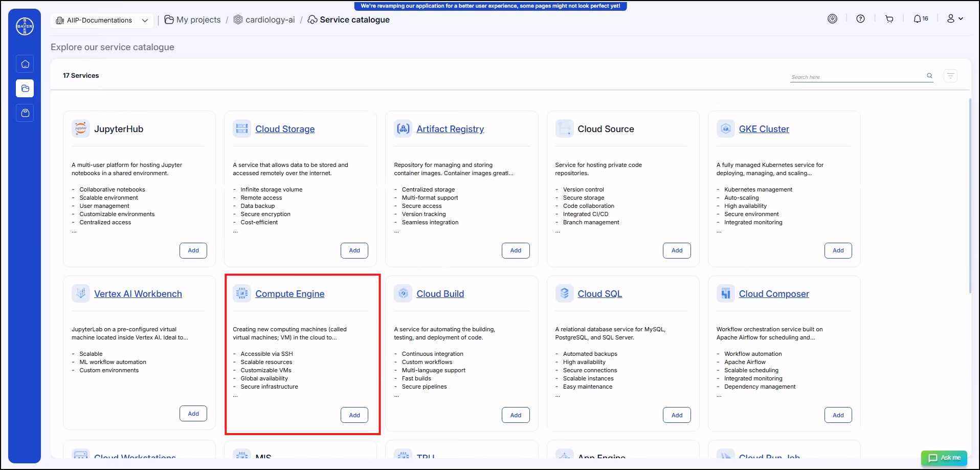Click the Cloud Build service icon
The width and height of the screenshot is (980, 470).
tap(403, 293)
